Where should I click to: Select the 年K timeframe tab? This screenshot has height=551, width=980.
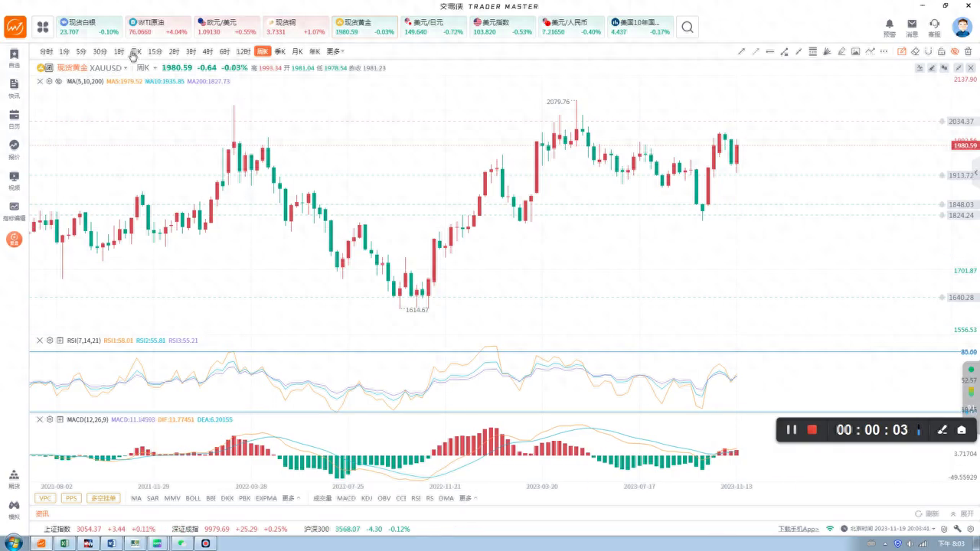[315, 51]
